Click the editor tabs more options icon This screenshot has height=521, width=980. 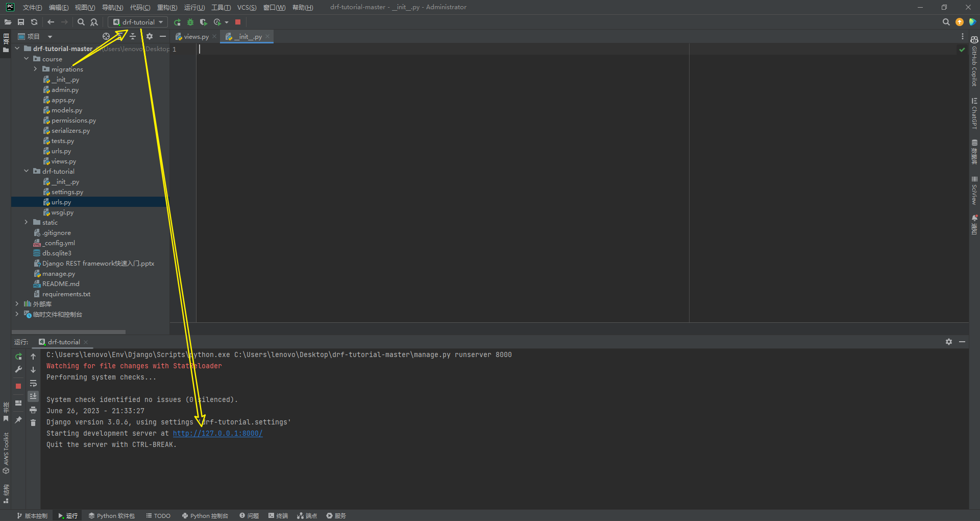click(963, 37)
